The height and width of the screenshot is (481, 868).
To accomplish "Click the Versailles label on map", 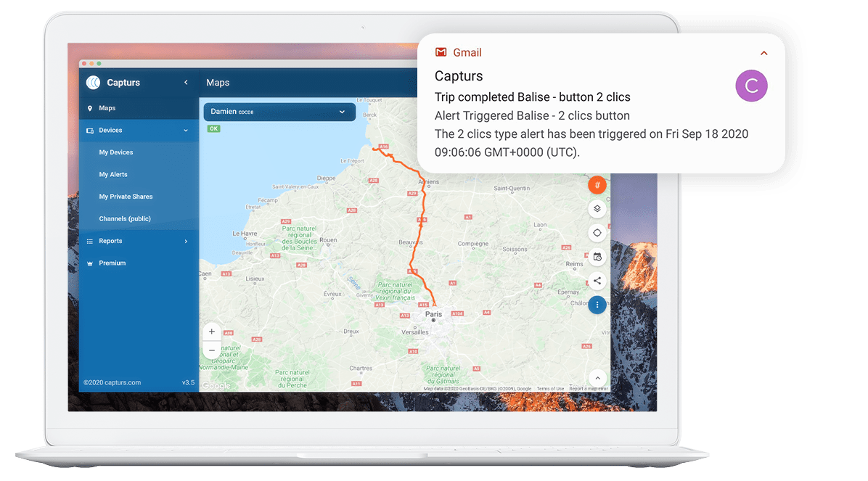I will point(415,332).
